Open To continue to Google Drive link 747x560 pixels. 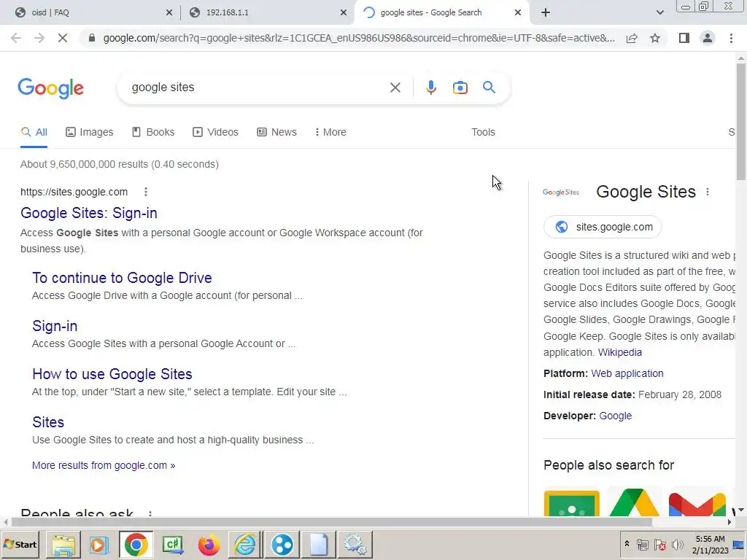(x=122, y=278)
